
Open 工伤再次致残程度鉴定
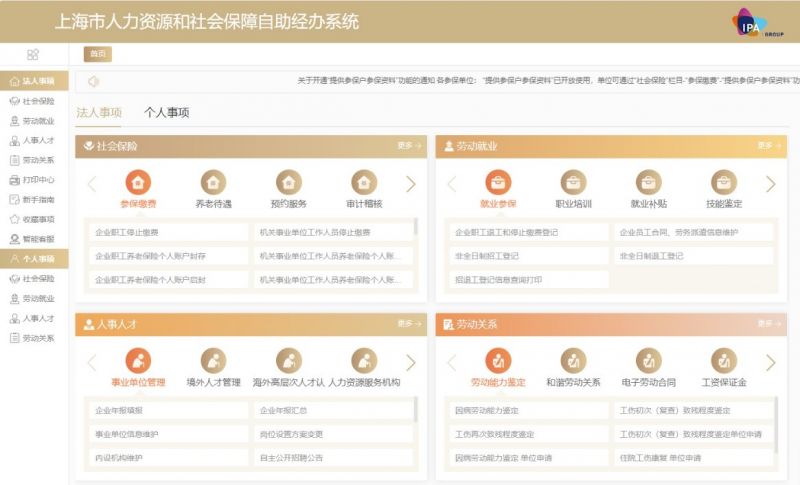pos(529,435)
